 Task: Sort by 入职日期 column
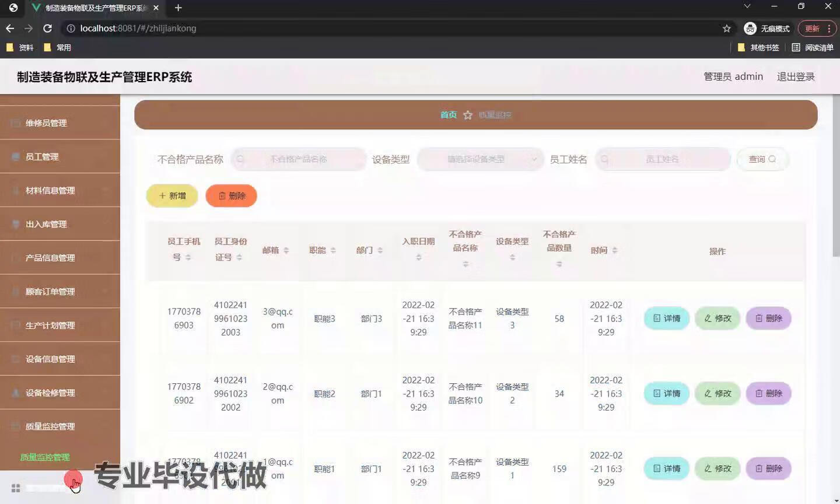[x=419, y=257]
